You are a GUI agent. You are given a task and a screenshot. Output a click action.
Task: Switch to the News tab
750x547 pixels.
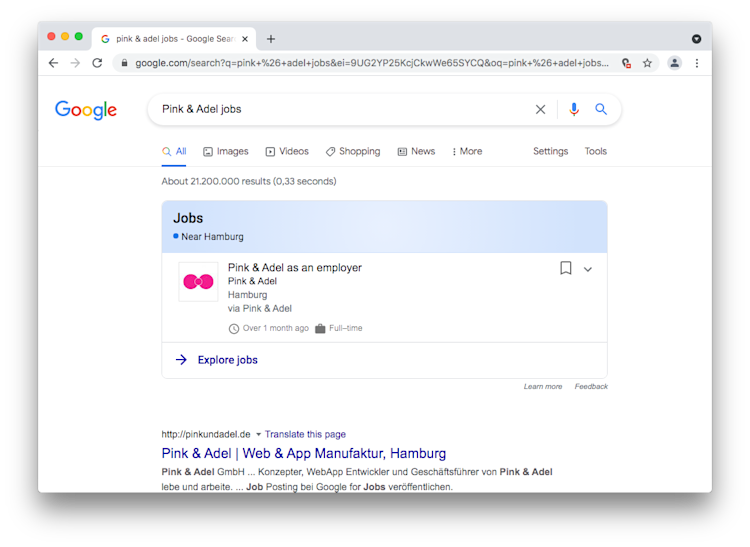click(x=416, y=152)
